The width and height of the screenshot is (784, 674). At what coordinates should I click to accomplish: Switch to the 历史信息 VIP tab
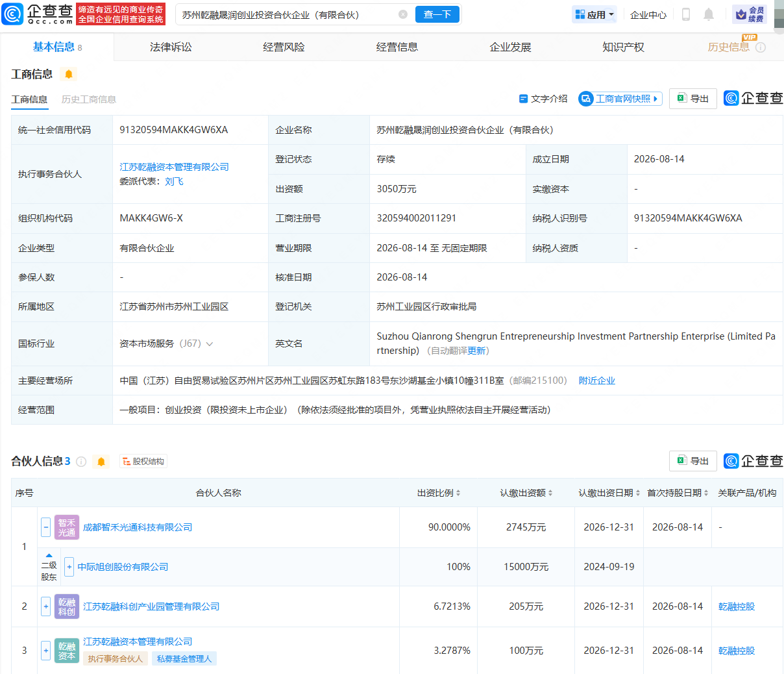pyautogui.click(x=728, y=47)
